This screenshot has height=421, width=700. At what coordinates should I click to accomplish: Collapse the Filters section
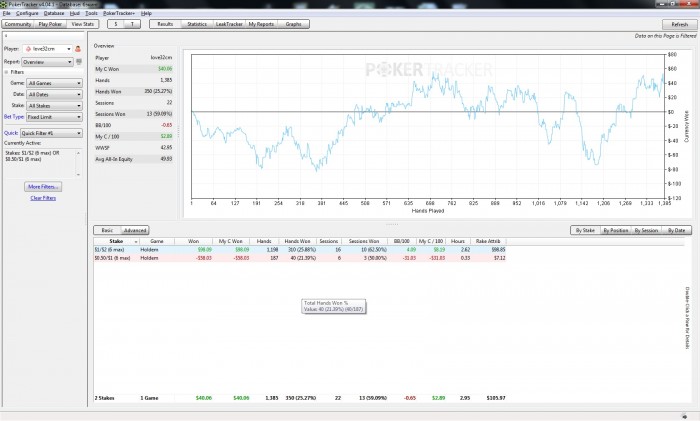pyautogui.click(x=6, y=72)
